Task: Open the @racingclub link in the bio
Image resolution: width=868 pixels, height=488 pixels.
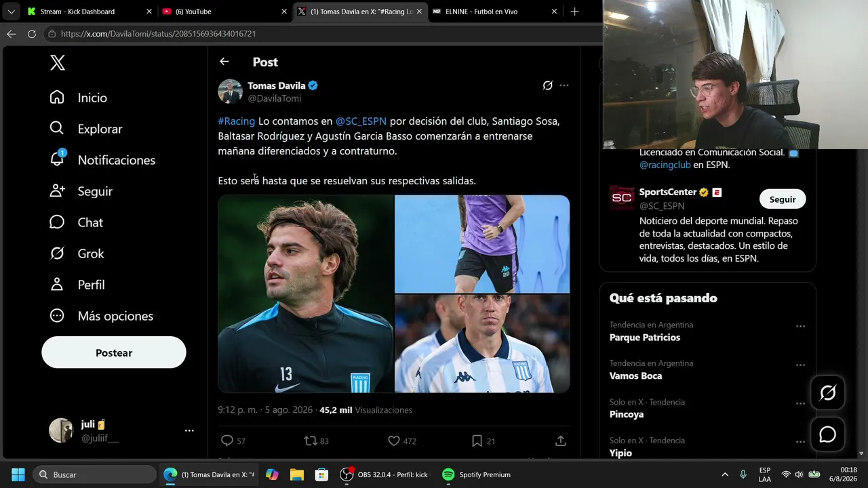Action: (x=665, y=165)
